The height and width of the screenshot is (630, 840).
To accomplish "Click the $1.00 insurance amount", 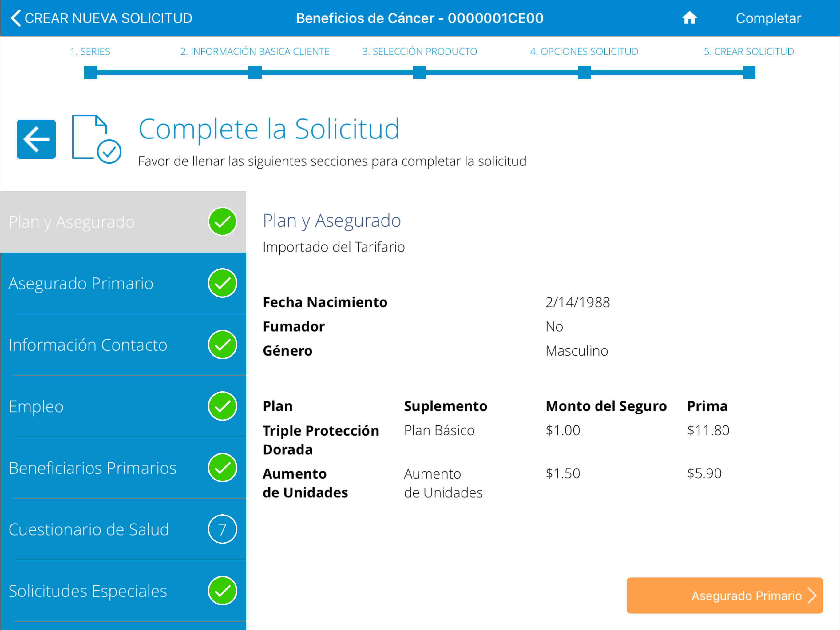I will click(x=563, y=431).
